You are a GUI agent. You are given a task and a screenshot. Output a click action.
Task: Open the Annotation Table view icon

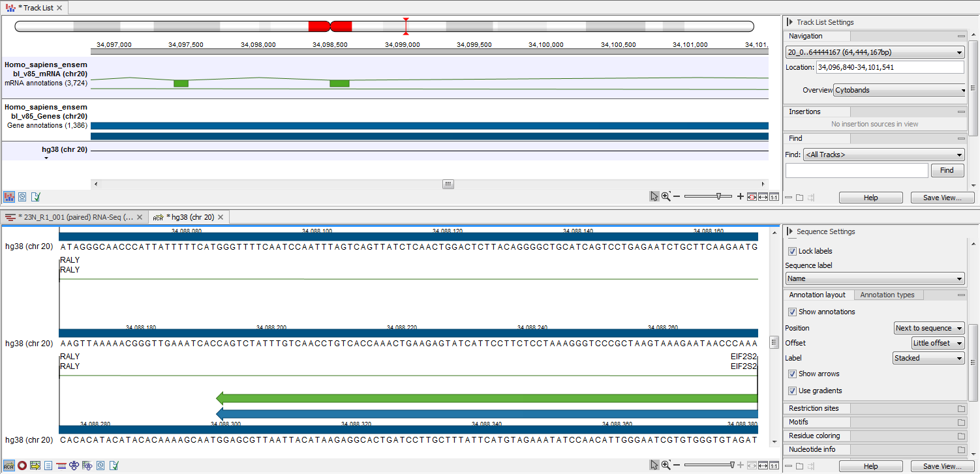(35, 466)
